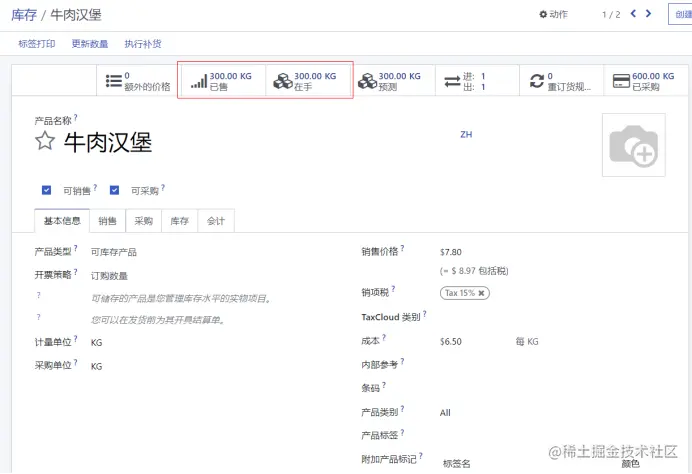Show help tooltip for 可销售
This screenshot has height=474, width=692.
coord(95,188)
